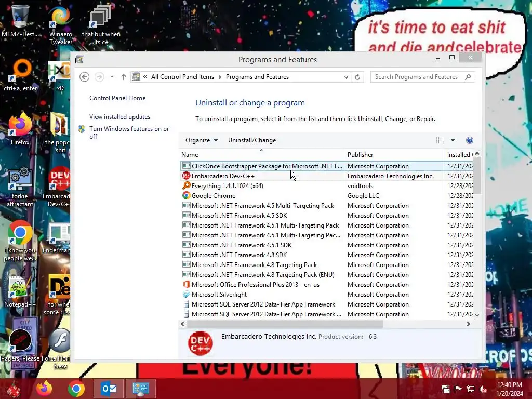Open 'that but when its c#' desktop shortcut
The width and height of the screenshot is (532, 399).
click(101, 25)
